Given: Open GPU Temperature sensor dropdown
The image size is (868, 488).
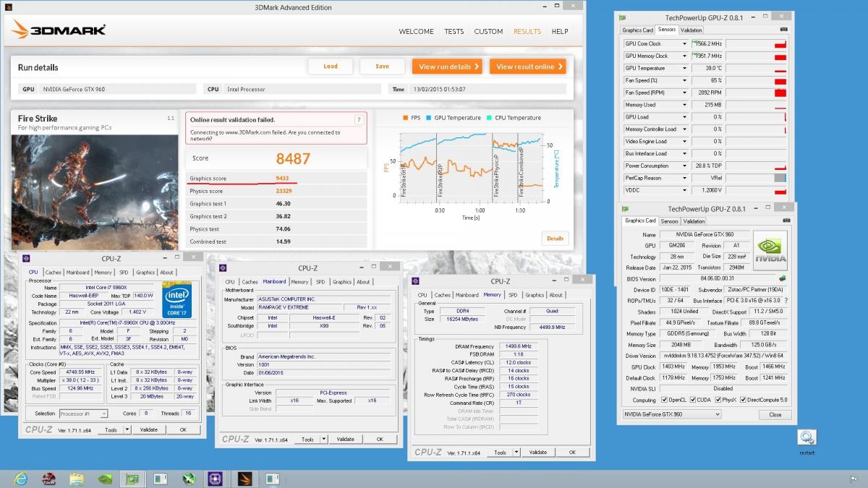Looking at the screenshot, I should (684, 68).
